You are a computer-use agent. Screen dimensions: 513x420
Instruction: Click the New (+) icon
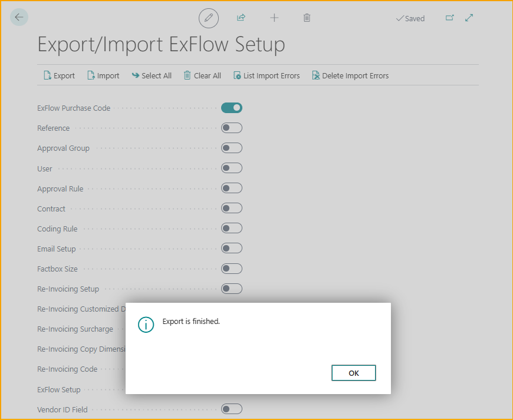(274, 18)
